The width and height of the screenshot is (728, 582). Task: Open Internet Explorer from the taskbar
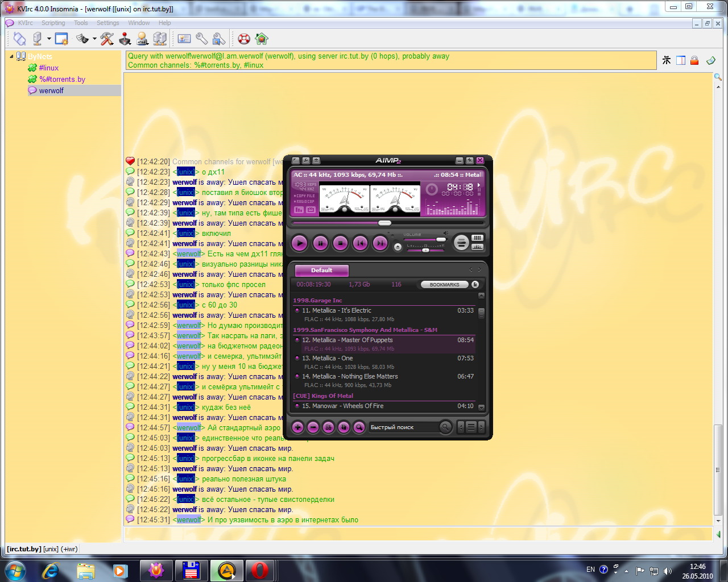(x=51, y=570)
